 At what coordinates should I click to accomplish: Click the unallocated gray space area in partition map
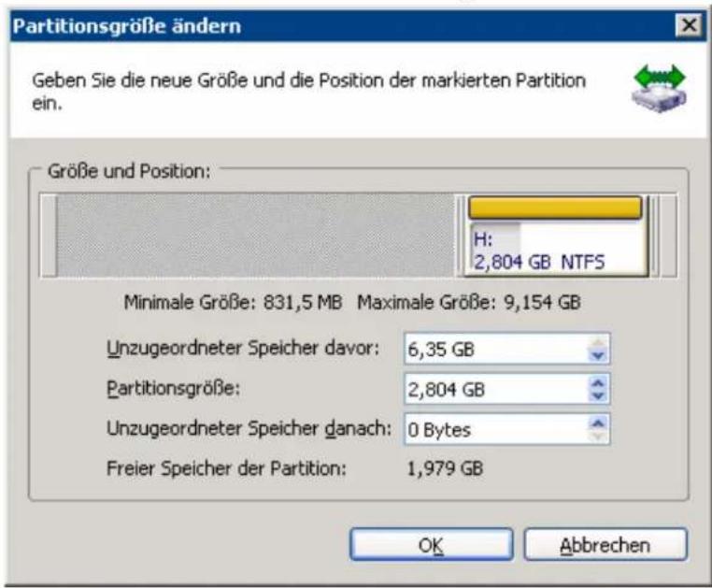pos(255,236)
